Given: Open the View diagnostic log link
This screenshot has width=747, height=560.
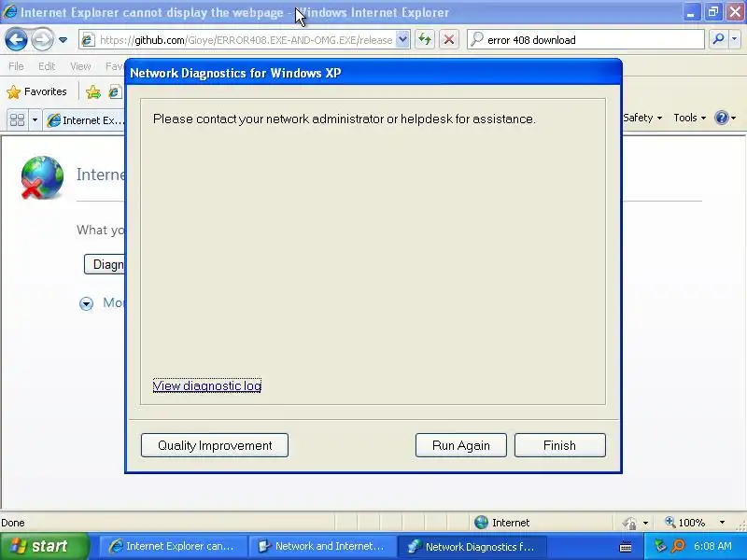Looking at the screenshot, I should (x=207, y=385).
